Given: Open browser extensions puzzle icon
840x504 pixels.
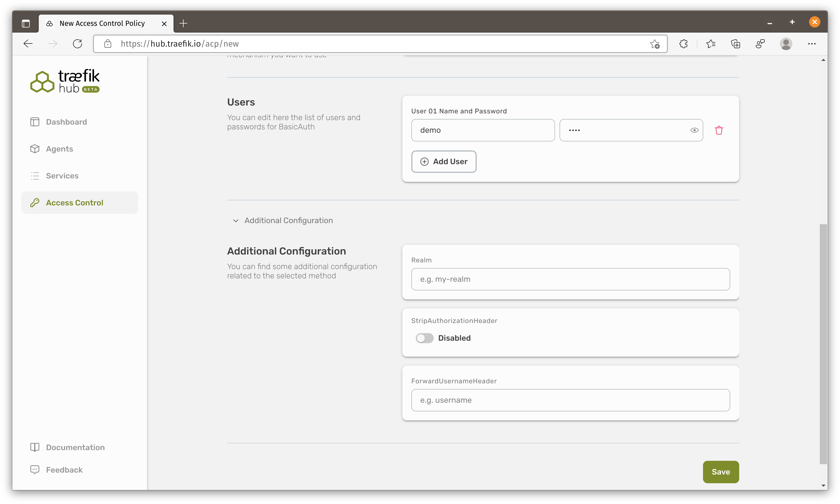Looking at the screenshot, I should pyautogui.click(x=683, y=44).
